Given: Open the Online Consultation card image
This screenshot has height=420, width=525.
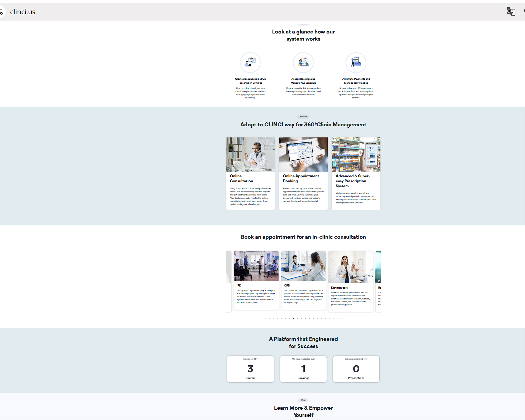Looking at the screenshot, I should [x=250, y=155].
